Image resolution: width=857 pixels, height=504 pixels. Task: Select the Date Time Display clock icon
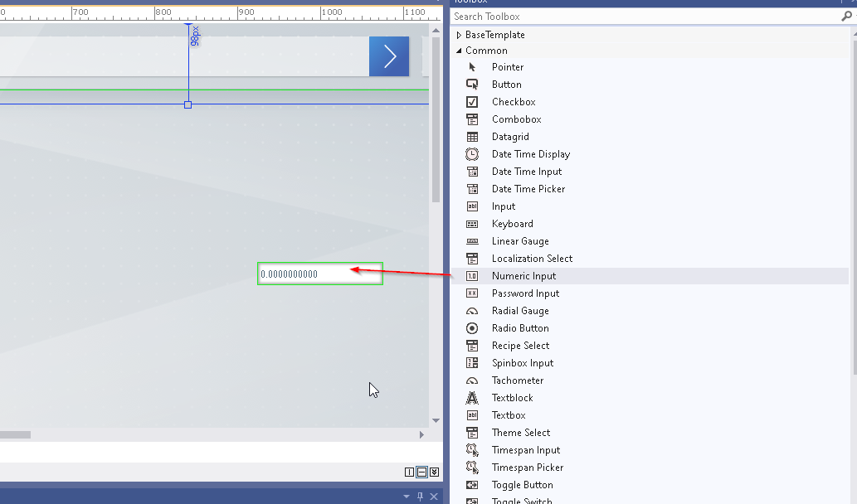[472, 154]
